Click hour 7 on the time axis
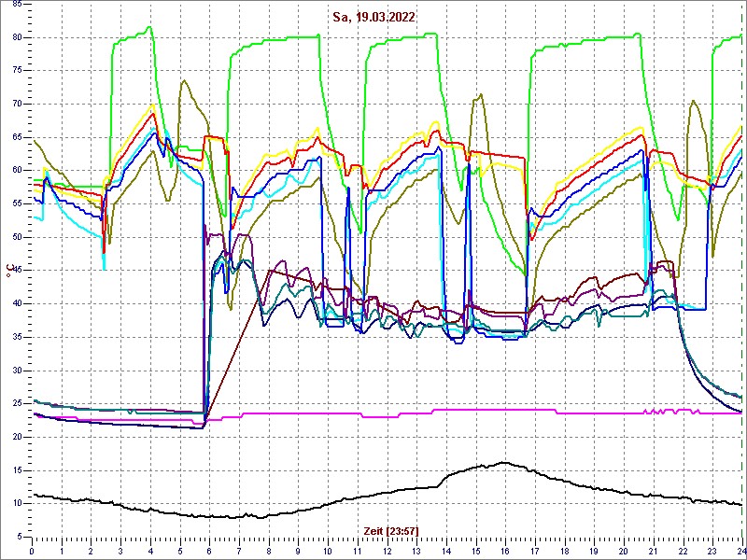 (x=239, y=550)
